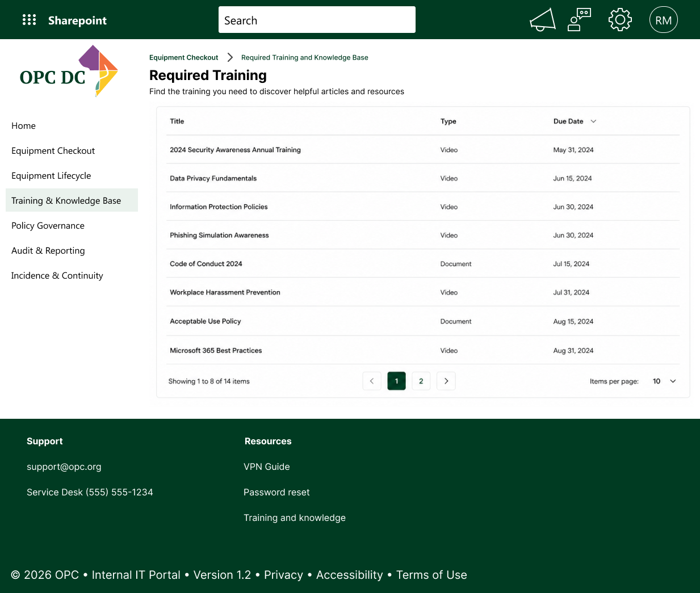Open the Password reset footer link
This screenshot has width=700, height=593.
coord(276,493)
